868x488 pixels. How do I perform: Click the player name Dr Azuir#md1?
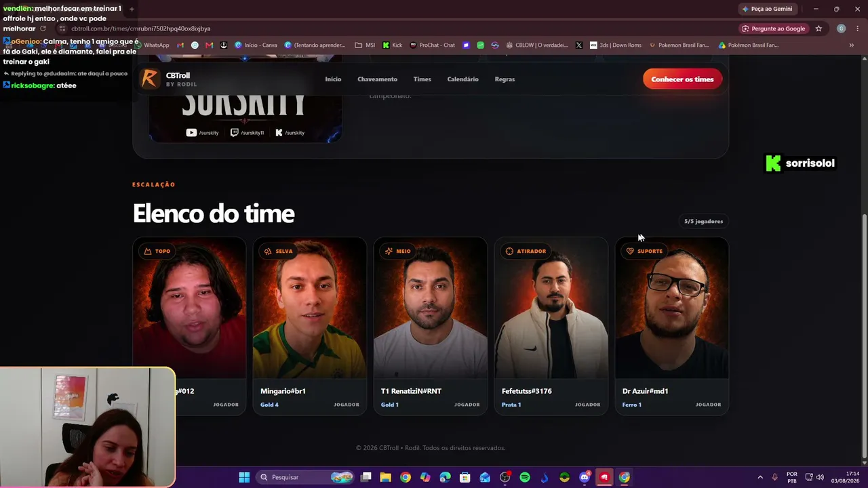click(646, 391)
